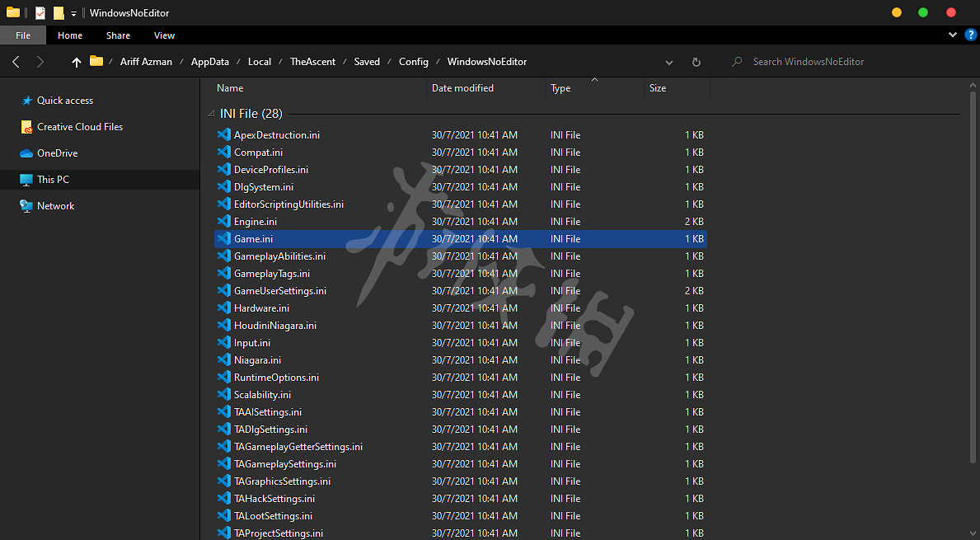Click the Back navigation arrow
Screen dimensions: 980x540
pyautogui.click(x=16, y=62)
